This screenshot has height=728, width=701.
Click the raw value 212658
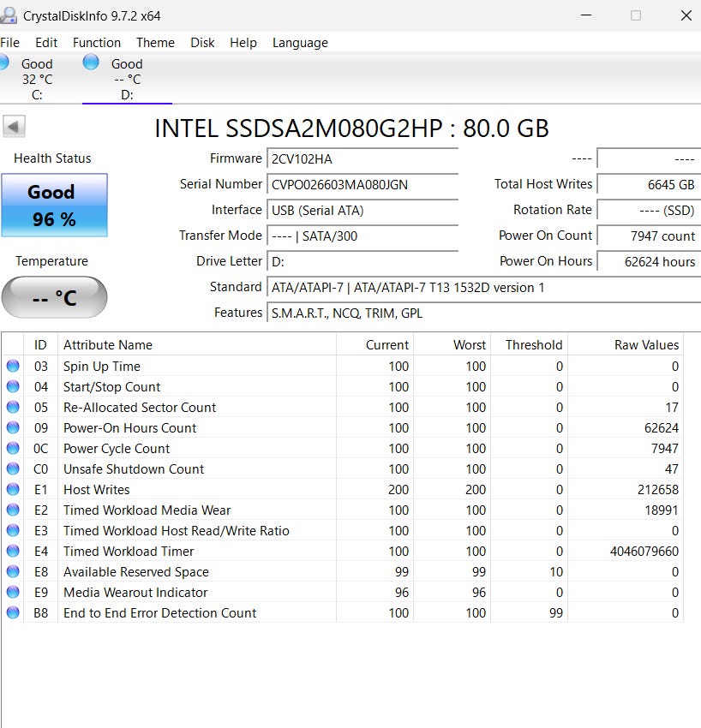pyautogui.click(x=658, y=489)
